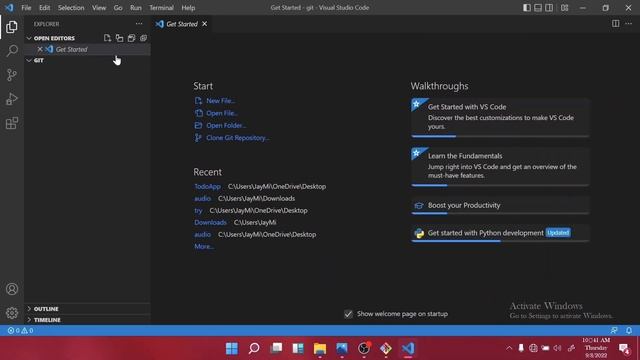
Task: Open the Source Control view icon
Action: coord(12,75)
